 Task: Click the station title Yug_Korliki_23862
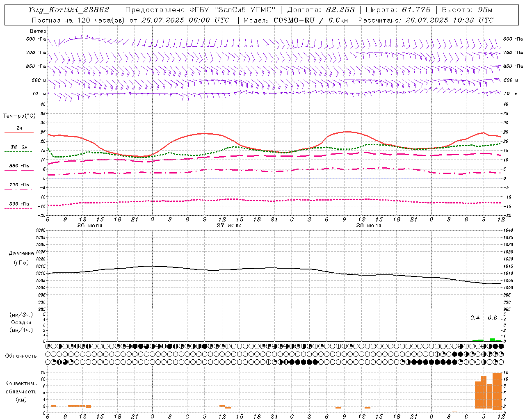pyautogui.click(x=69, y=10)
